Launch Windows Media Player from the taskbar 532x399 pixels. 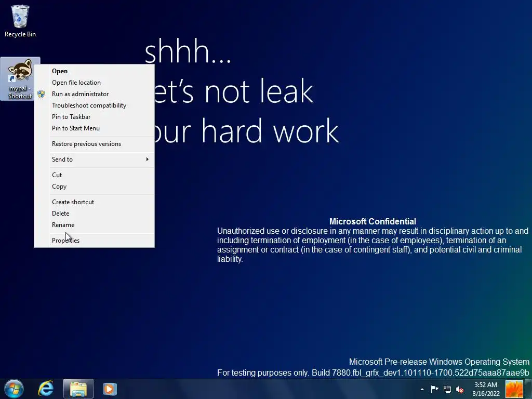click(110, 389)
